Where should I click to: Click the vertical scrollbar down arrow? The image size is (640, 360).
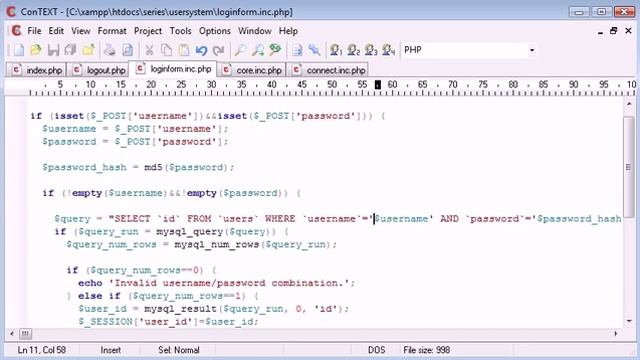click(629, 321)
